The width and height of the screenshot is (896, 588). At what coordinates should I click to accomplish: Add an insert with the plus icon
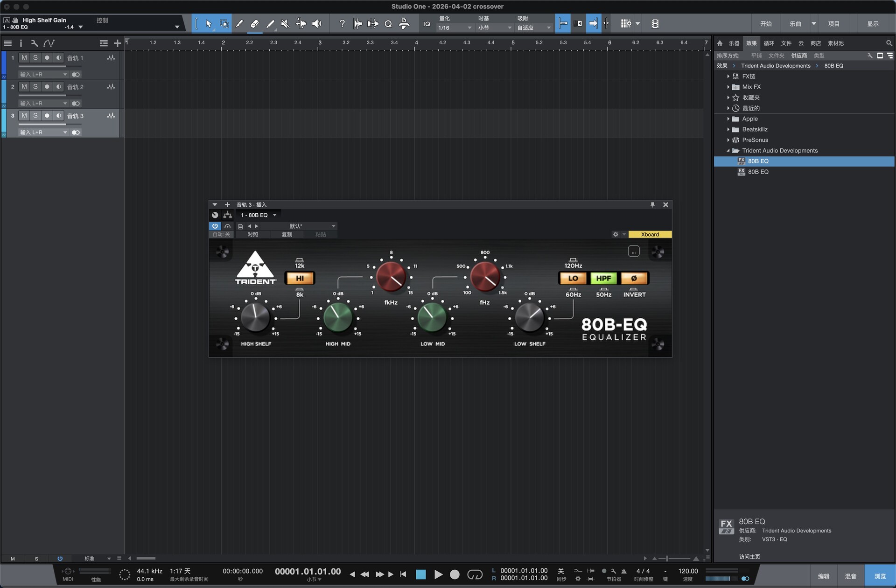point(227,205)
